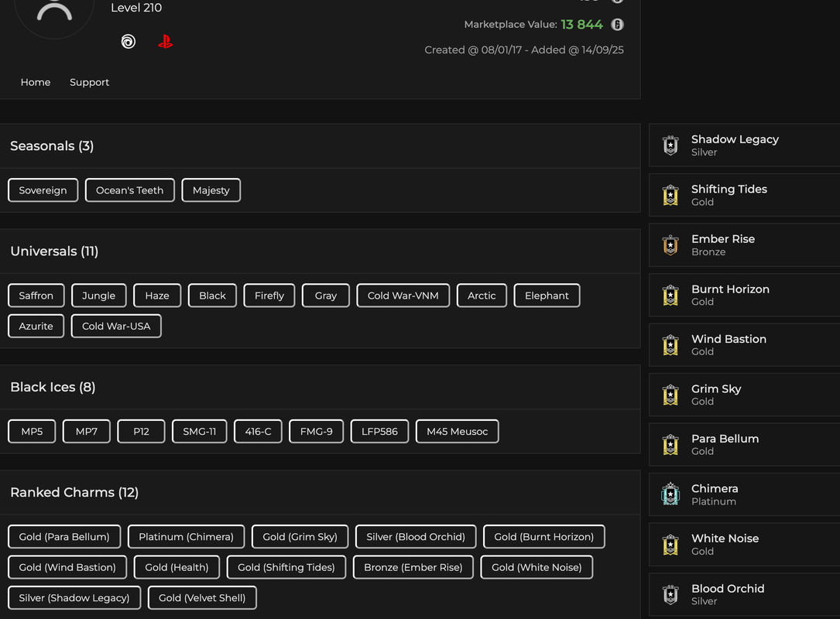Image resolution: width=840 pixels, height=619 pixels.
Task: Click the Blood Orchid season name
Action: [x=728, y=589]
